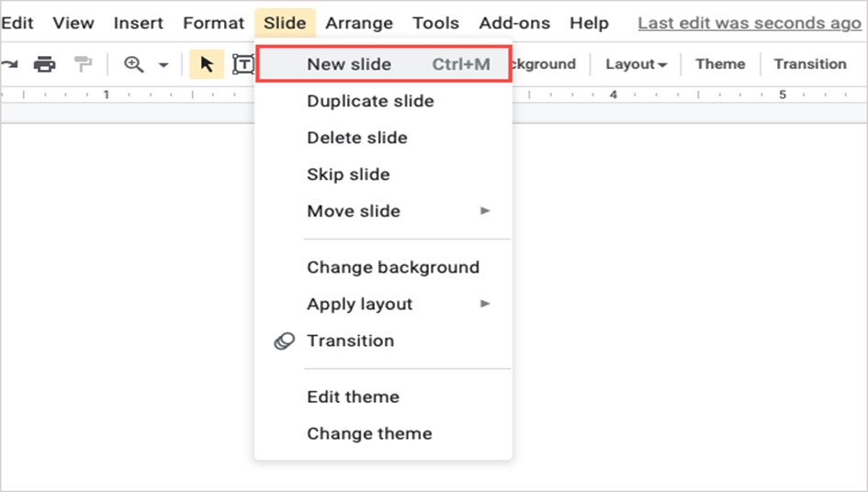The height and width of the screenshot is (492, 868).
Task: Choose Delete slide from the menu
Action: click(357, 138)
